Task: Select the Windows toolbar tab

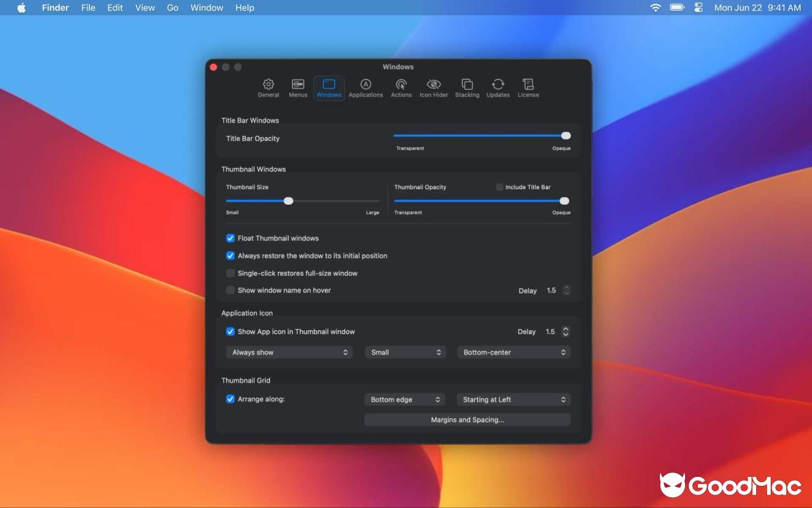Action: [329, 88]
